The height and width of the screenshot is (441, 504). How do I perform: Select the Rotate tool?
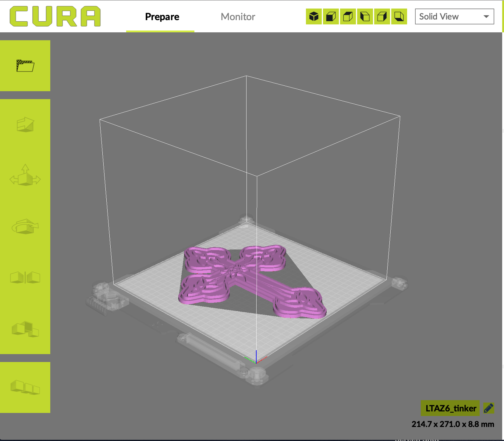tap(25, 227)
